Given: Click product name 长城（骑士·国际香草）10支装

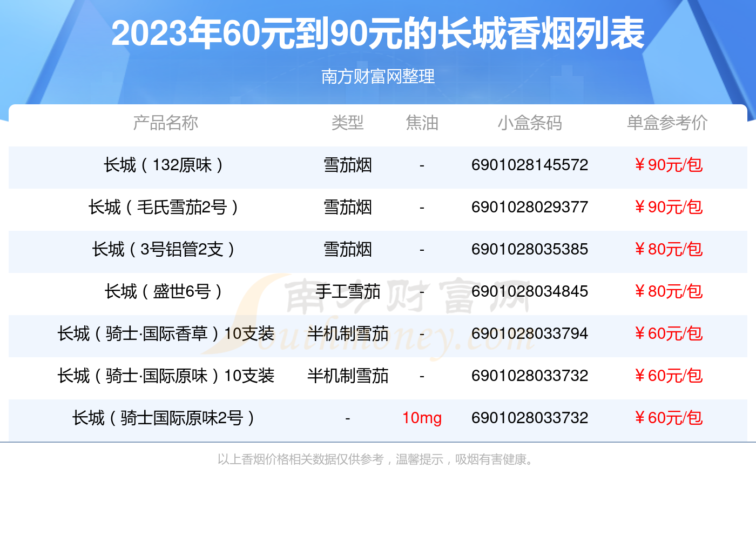Looking at the screenshot, I should click(x=166, y=333).
